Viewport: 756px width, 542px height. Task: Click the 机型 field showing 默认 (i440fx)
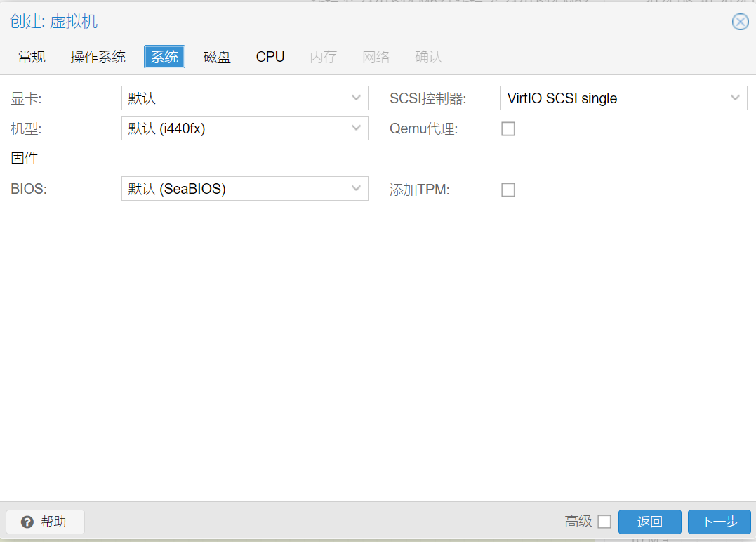245,128
